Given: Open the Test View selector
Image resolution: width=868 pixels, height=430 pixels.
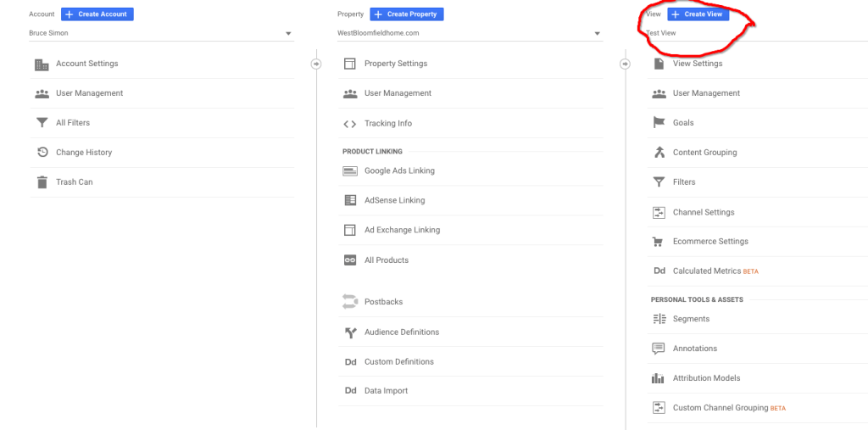Looking at the screenshot, I should (757, 33).
